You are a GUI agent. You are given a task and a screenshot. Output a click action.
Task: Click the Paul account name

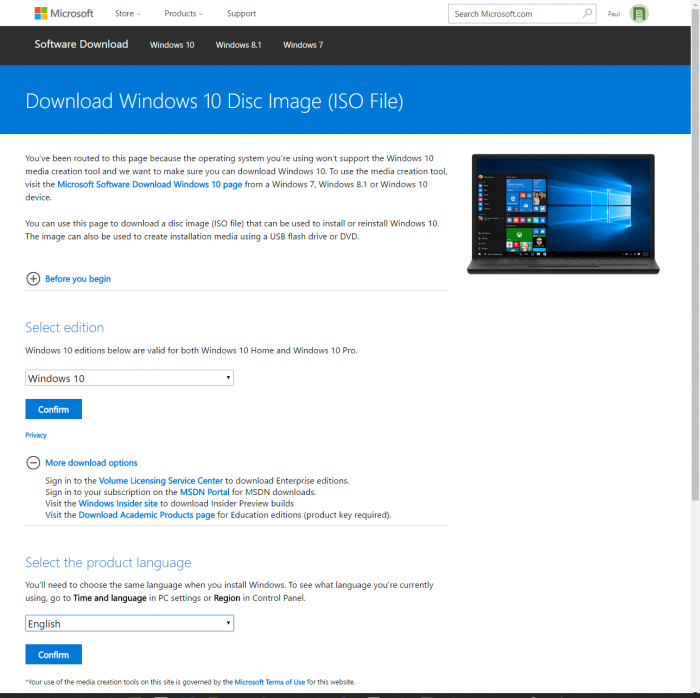614,14
